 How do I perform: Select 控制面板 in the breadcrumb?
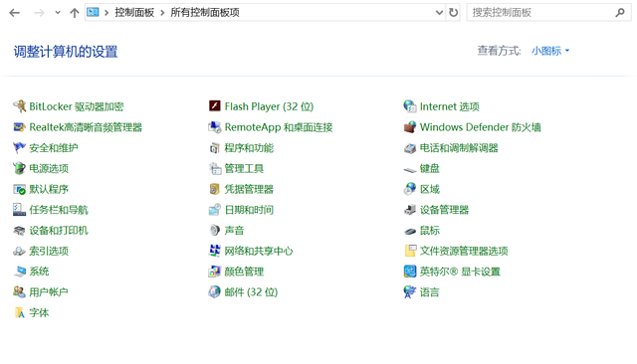point(134,13)
